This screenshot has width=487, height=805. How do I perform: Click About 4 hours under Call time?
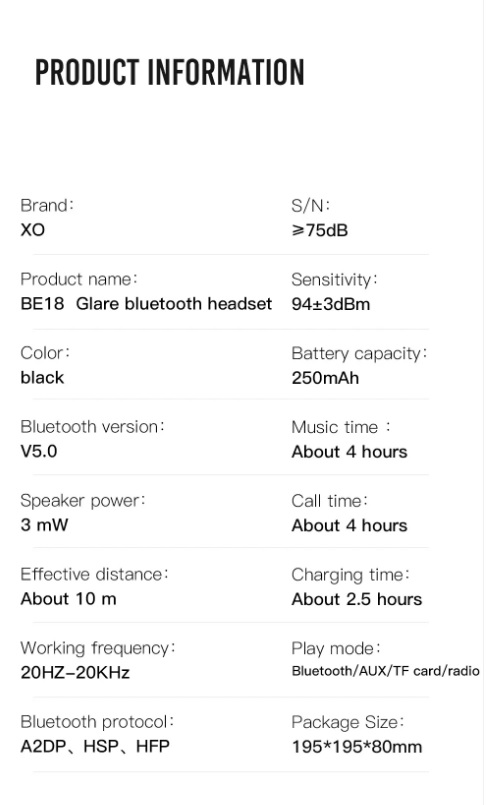(x=349, y=525)
